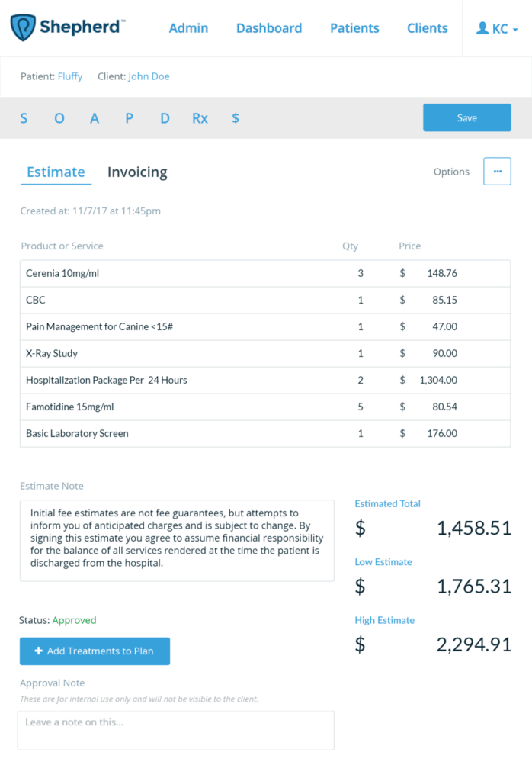Open the Subjective SOAP section via the S icon

(x=24, y=117)
